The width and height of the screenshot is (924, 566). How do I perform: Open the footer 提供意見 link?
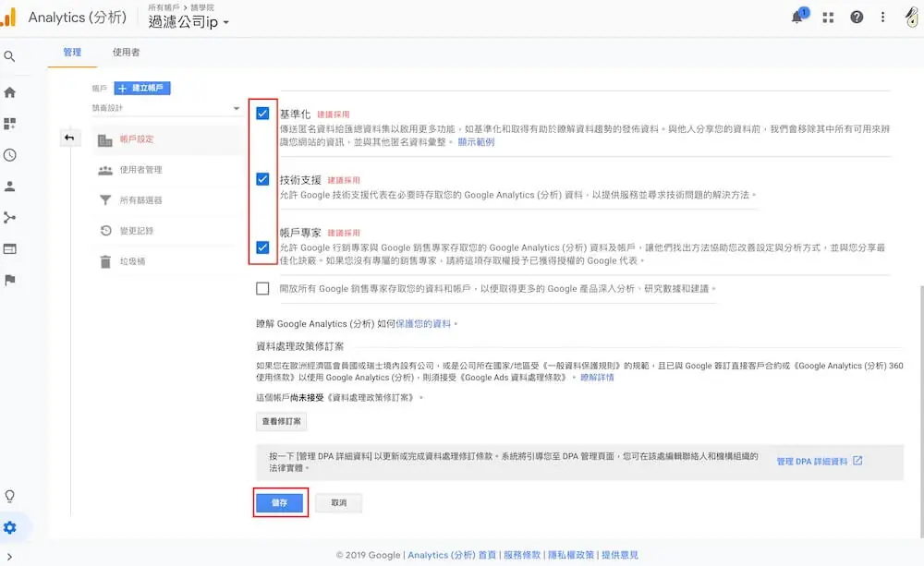pos(620,555)
